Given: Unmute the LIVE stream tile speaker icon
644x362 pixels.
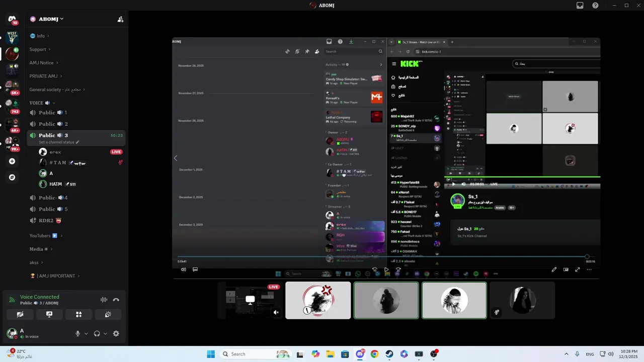Looking at the screenshot, I should pos(276,312).
